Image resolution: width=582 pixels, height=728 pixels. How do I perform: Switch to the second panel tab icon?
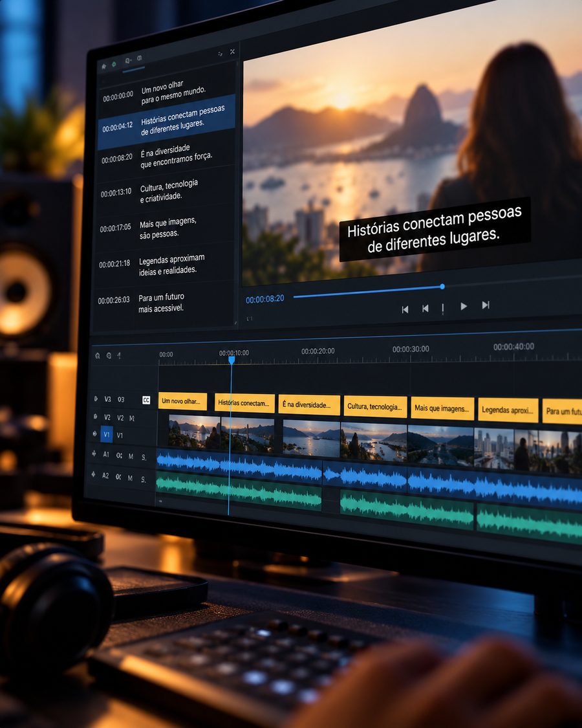click(139, 58)
